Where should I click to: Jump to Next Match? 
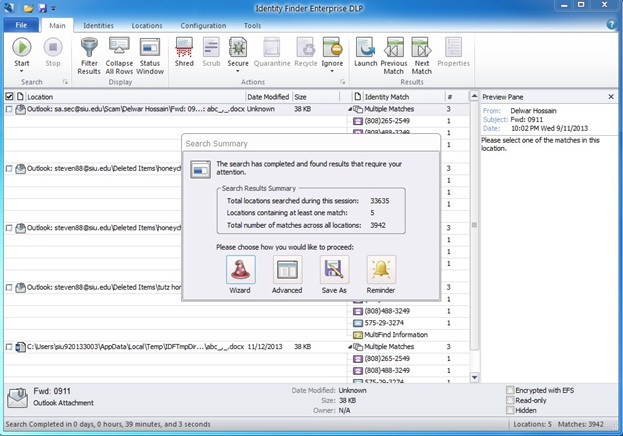tap(422, 56)
